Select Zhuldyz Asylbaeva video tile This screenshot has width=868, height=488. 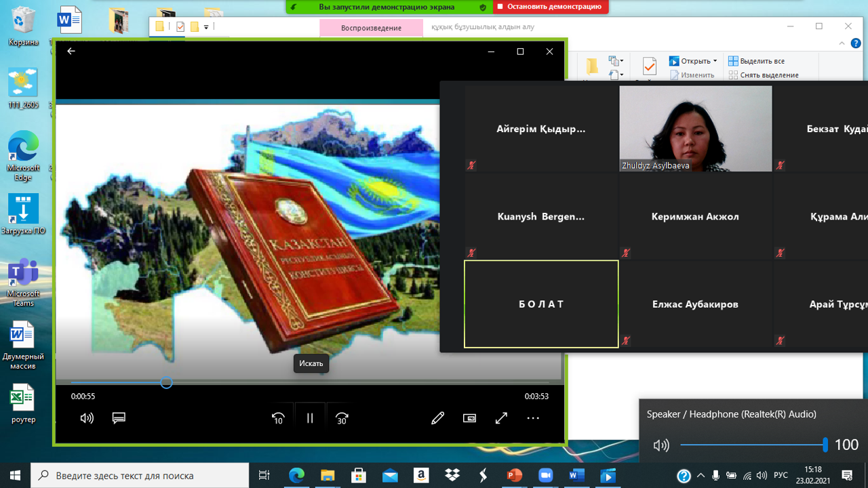(695, 128)
